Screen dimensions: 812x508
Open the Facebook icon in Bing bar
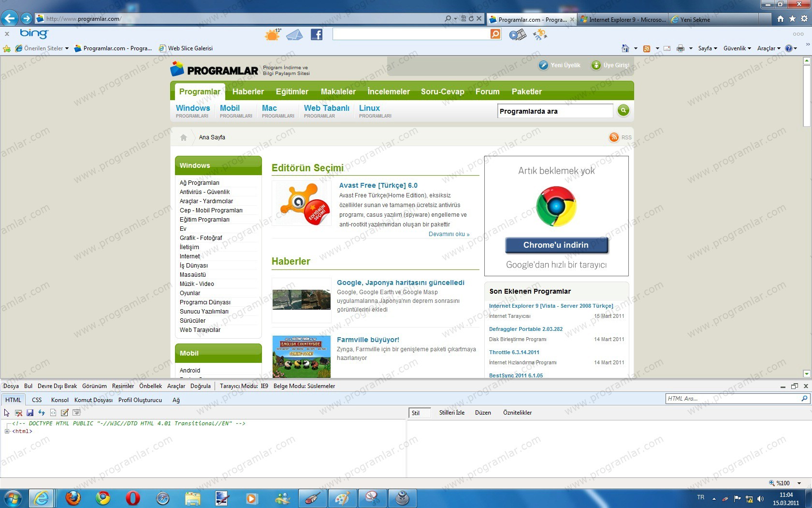coord(317,34)
